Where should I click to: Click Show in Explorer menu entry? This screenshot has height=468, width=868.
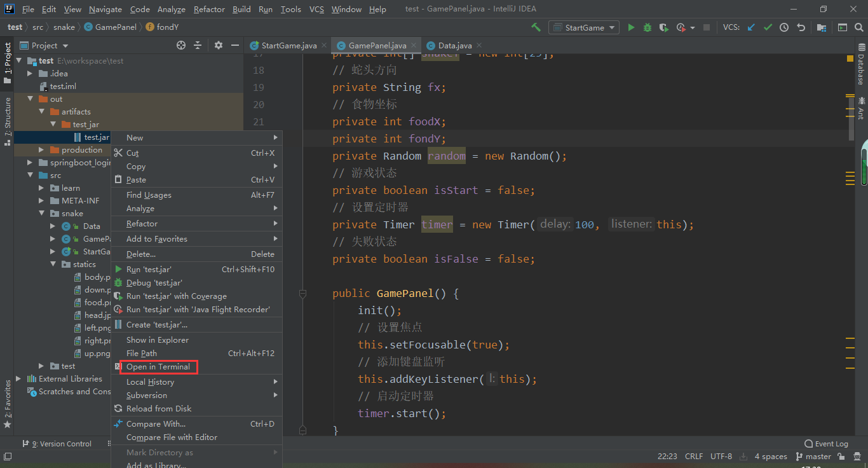click(x=157, y=340)
